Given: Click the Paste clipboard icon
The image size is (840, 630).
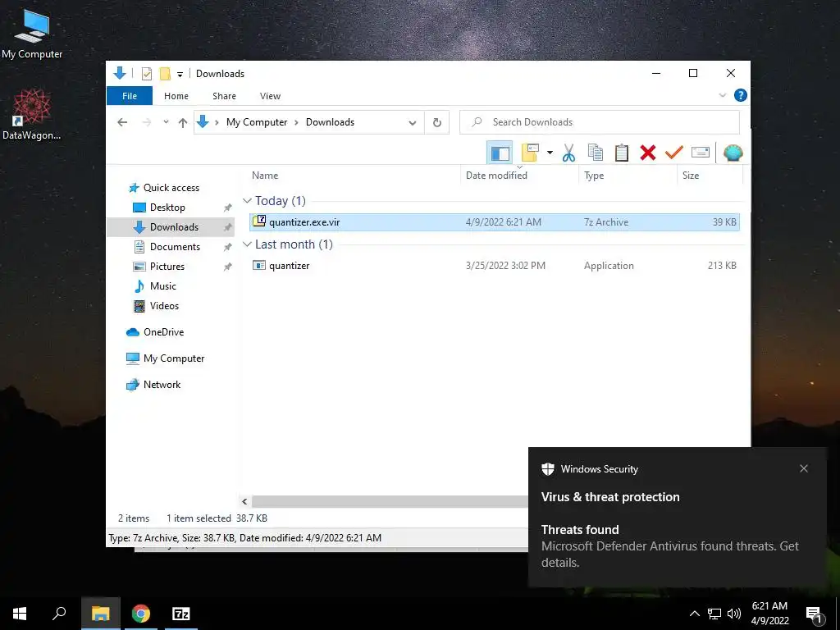Looking at the screenshot, I should point(621,153).
